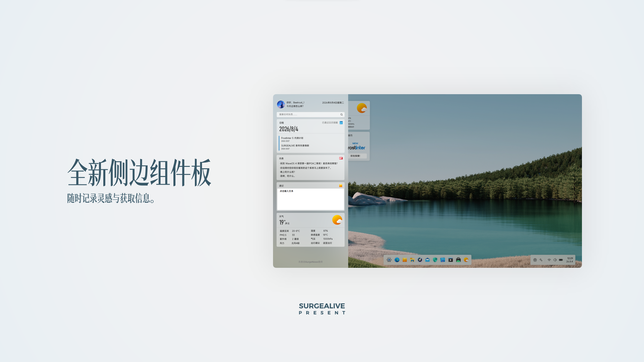Open the Weather app in the dock
The image size is (644, 362).
click(x=466, y=260)
